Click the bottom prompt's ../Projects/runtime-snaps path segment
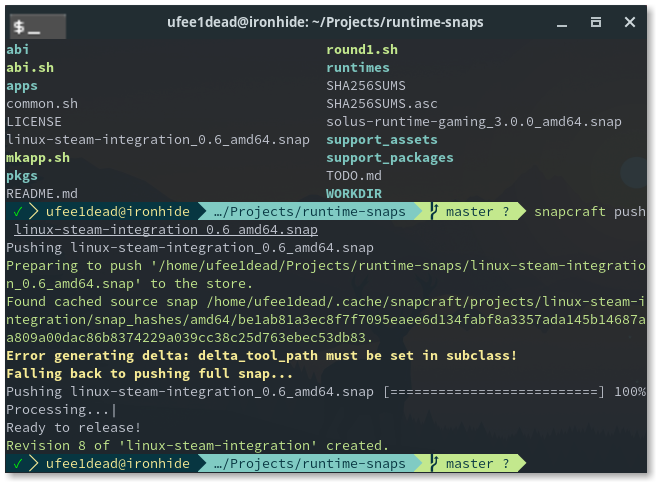This screenshot has width=656, height=482. (310, 464)
